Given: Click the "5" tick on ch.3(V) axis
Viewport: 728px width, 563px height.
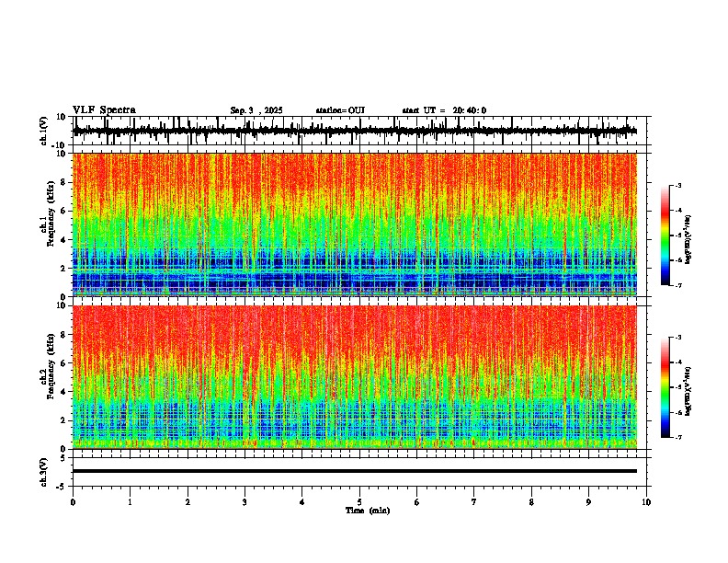Looking at the screenshot, I should pos(63,457).
